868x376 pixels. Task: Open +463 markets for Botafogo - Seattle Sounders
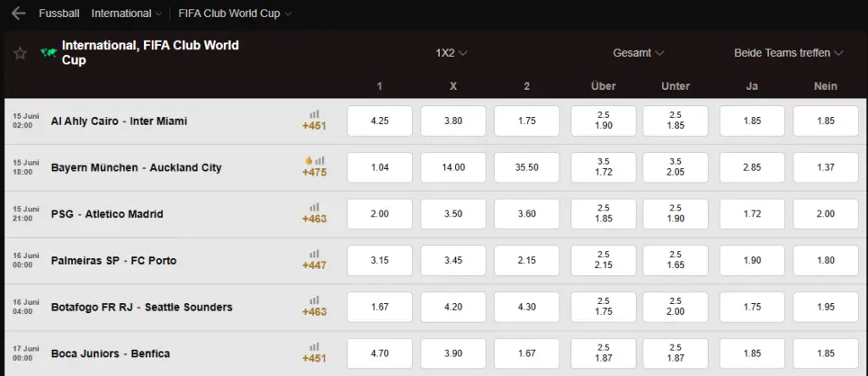point(314,311)
